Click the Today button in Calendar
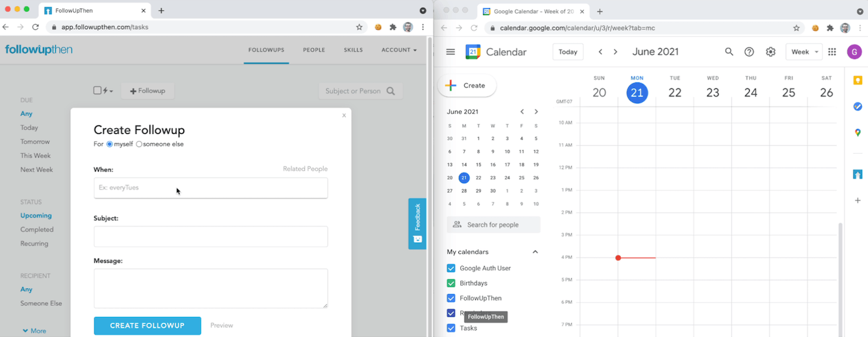868x337 pixels. coord(568,52)
